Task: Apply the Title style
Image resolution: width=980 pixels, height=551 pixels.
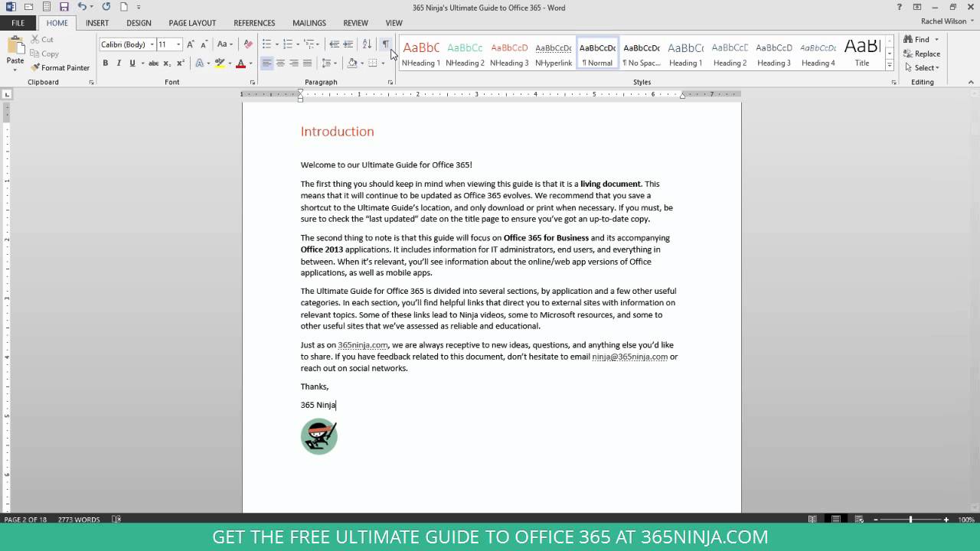Action: click(x=862, y=53)
